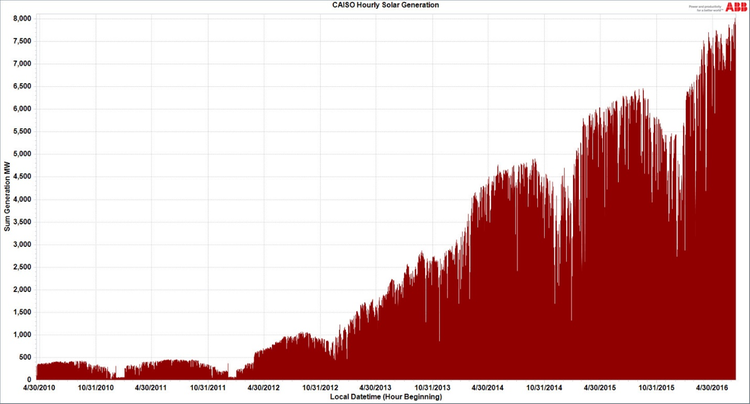Click the 10/31/2012 date label
750x404 pixels.
(x=320, y=388)
